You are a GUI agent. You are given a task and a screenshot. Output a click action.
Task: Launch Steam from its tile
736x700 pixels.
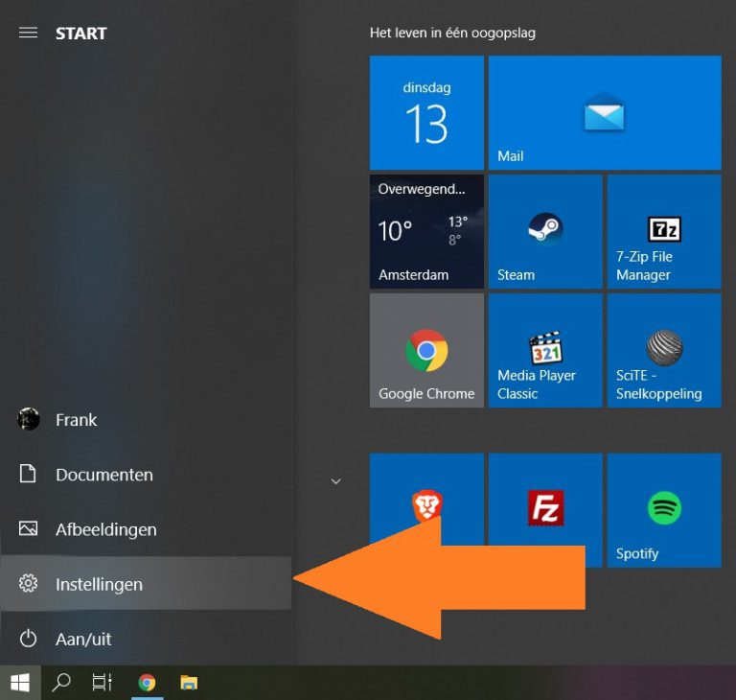545,232
